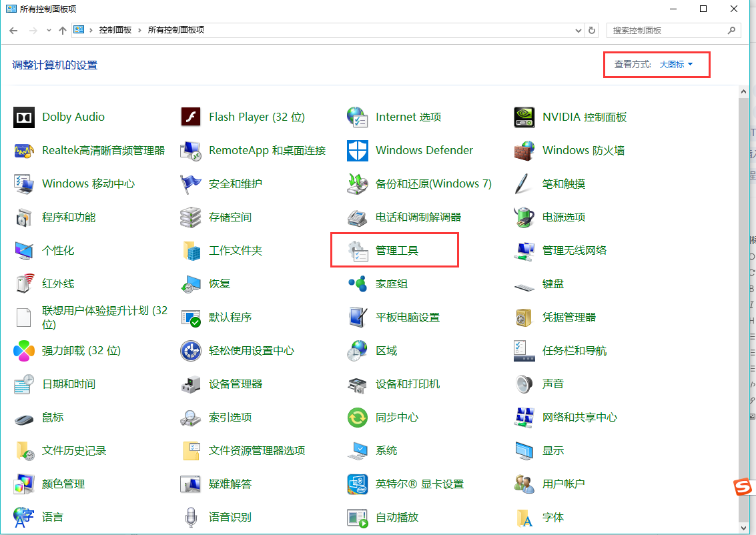Click the vertical scrollbar down arrow

[743, 528]
